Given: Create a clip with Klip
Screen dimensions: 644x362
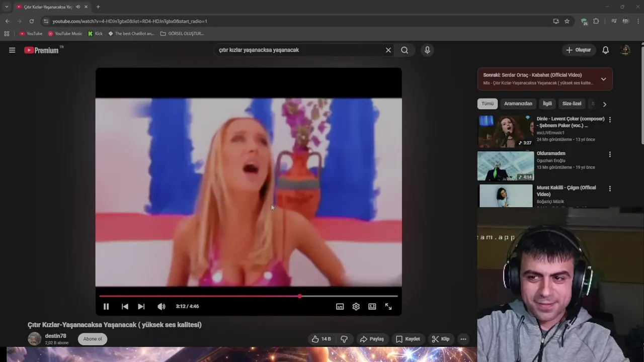Looking at the screenshot, I should (x=441, y=339).
